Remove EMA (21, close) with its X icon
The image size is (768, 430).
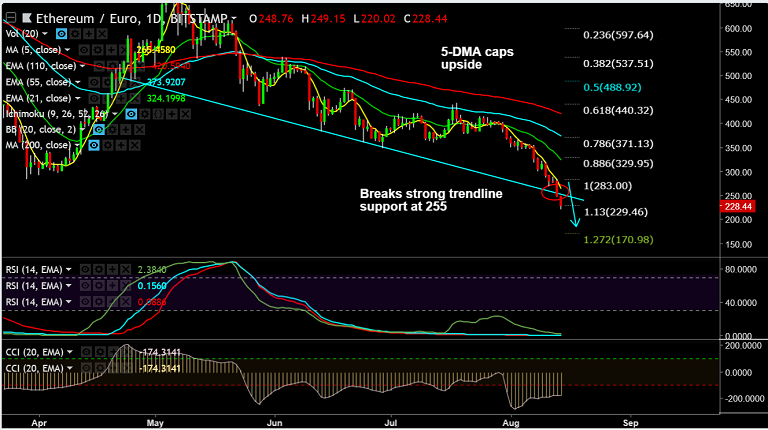tap(134, 98)
